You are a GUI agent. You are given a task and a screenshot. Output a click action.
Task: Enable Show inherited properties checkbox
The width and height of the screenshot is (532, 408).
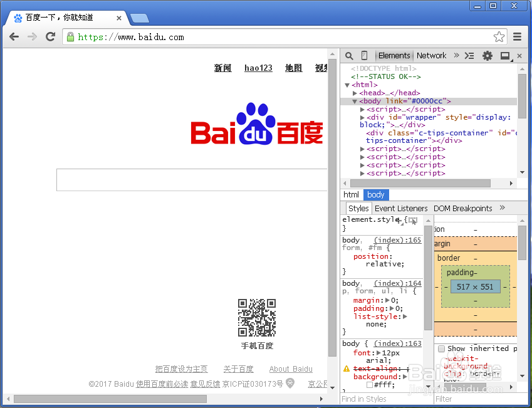click(x=441, y=348)
